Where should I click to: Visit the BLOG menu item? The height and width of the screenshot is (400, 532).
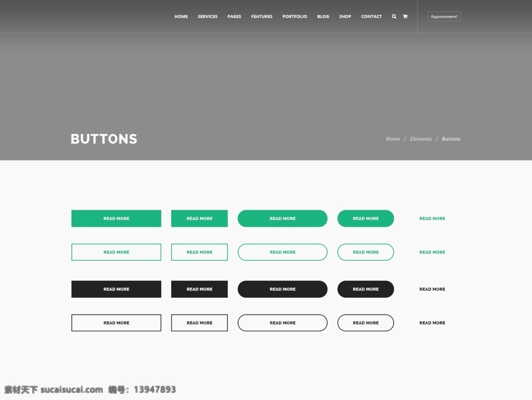click(x=323, y=16)
